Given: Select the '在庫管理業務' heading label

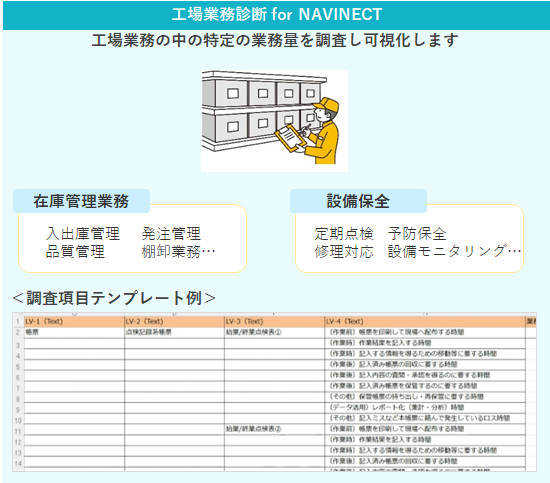Looking at the screenshot, I should click(81, 201).
